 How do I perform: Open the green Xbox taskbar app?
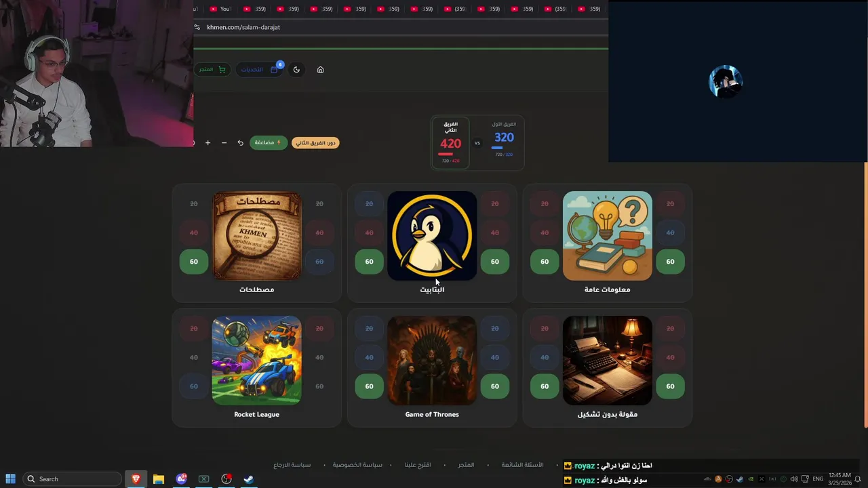(203, 479)
